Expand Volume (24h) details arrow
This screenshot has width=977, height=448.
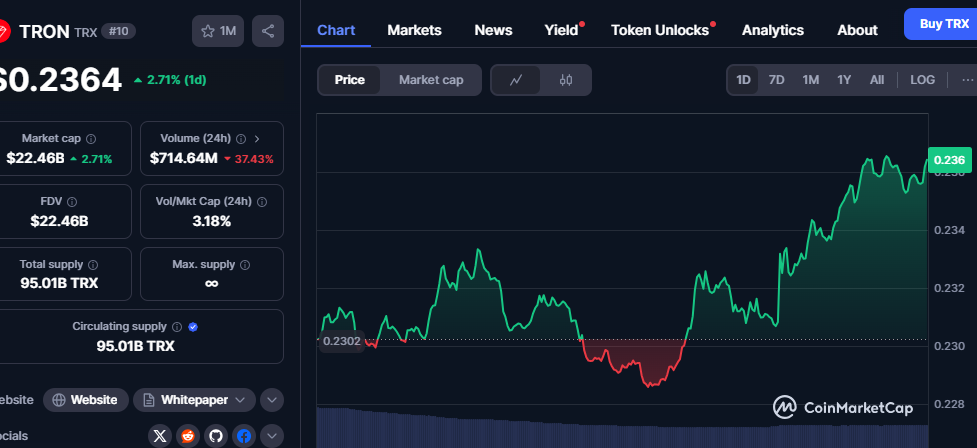[x=257, y=138]
